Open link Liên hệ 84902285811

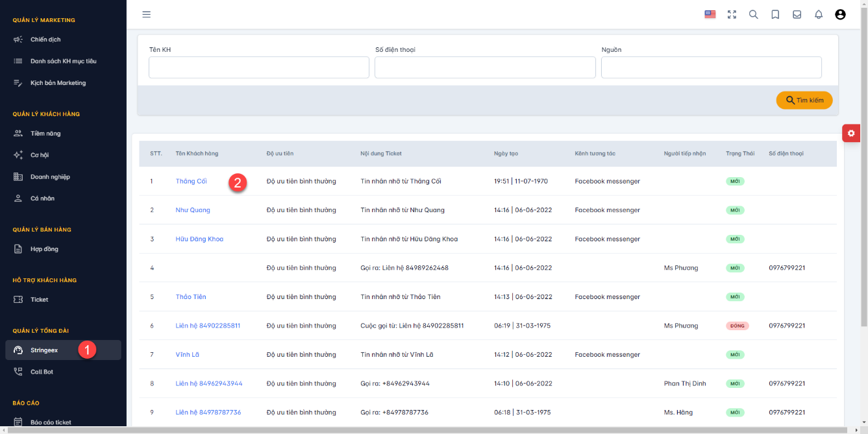pos(208,326)
